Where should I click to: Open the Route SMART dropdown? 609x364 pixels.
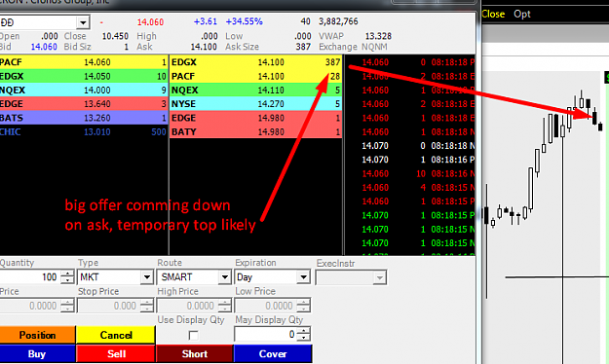[224, 277]
